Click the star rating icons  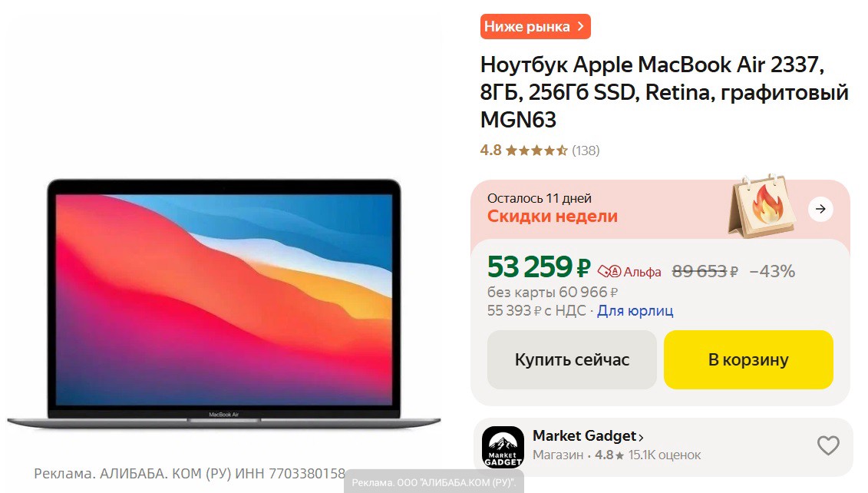point(536,150)
